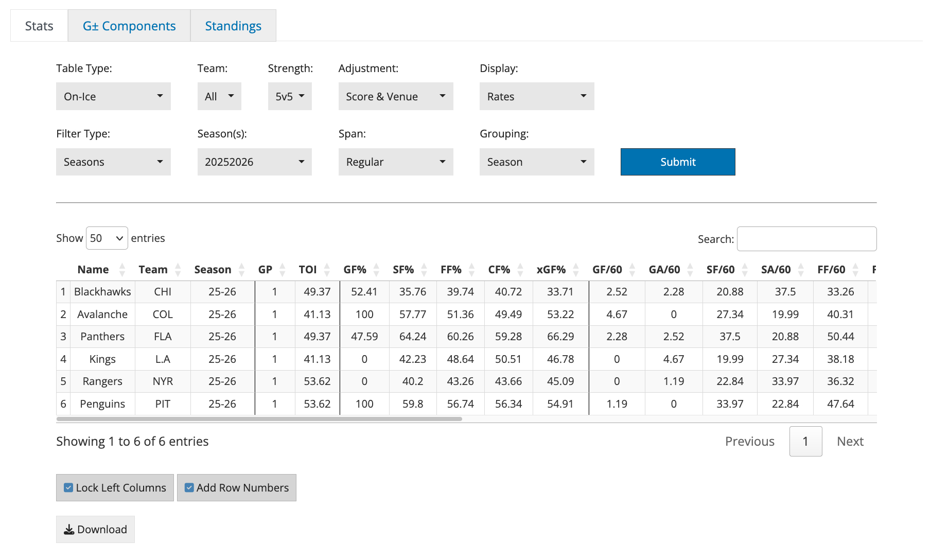
Task: Sort by xGF% using its arrows
Action: pyautogui.click(x=576, y=270)
